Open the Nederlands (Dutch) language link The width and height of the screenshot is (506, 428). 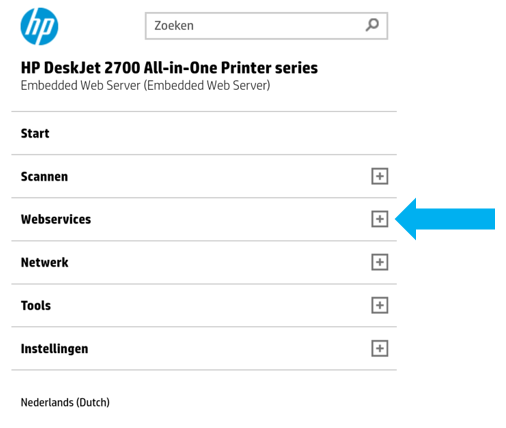tap(65, 402)
